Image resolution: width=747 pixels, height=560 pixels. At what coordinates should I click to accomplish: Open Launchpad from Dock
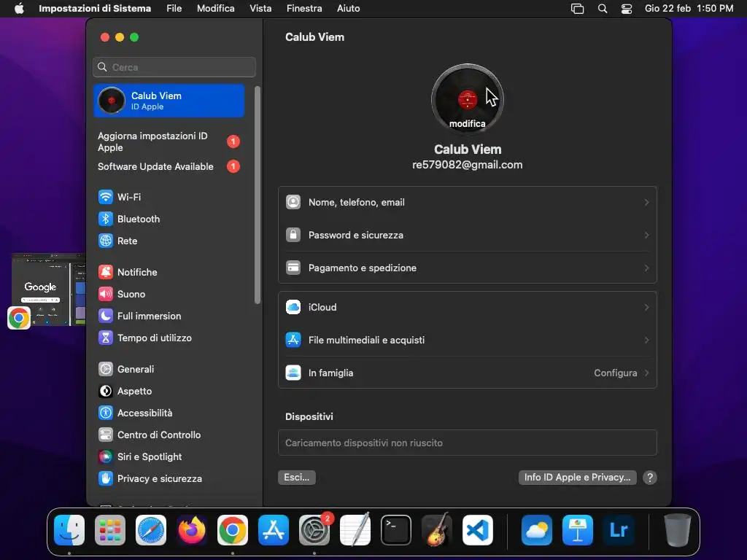click(110, 530)
